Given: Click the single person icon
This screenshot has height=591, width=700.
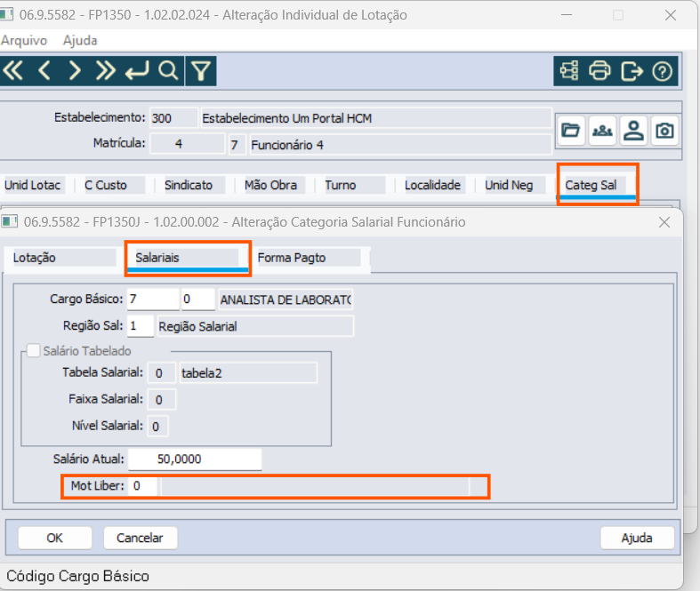Looking at the screenshot, I should pyautogui.click(x=633, y=131).
